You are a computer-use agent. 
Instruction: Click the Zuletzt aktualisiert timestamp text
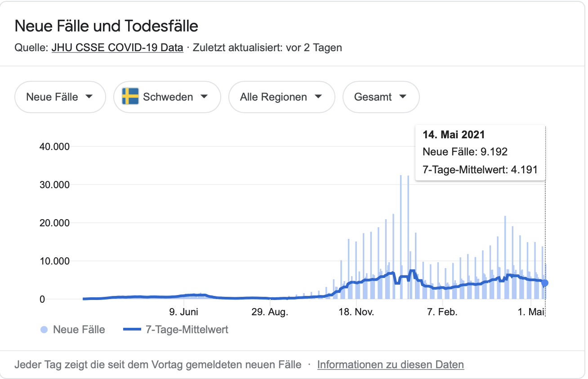(267, 48)
